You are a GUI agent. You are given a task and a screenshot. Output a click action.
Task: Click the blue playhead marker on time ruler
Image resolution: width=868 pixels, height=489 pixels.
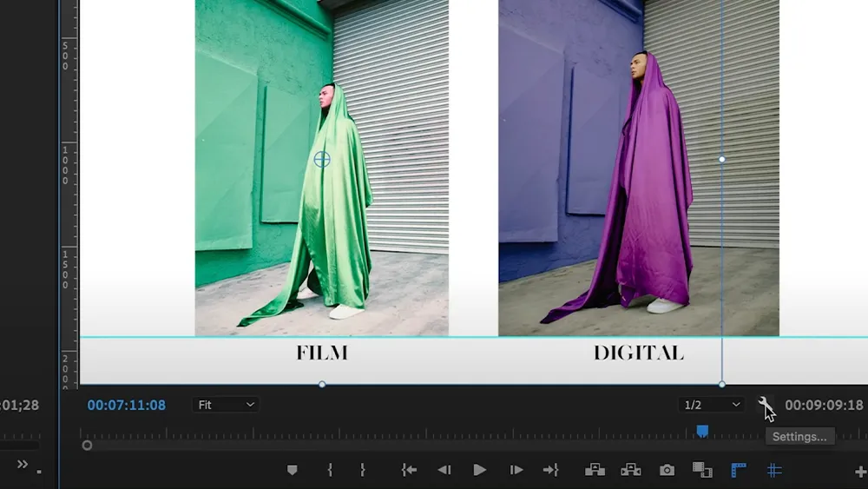click(702, 431)
